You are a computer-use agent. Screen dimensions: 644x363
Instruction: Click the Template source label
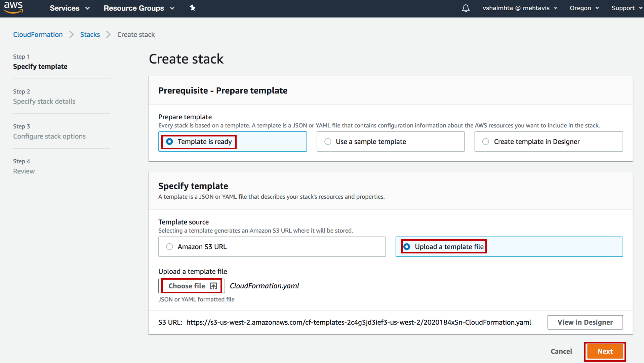(x=184, y=222)
